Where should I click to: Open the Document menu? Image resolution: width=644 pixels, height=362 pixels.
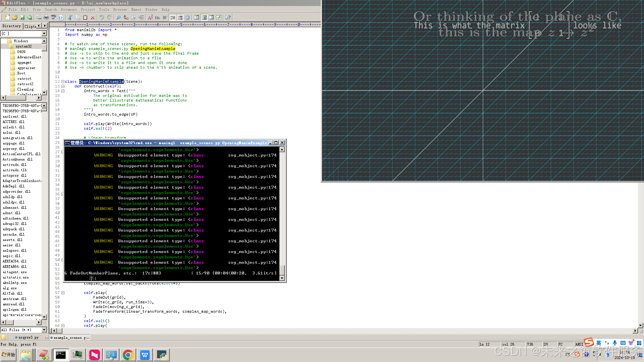[x=69, y=9]
